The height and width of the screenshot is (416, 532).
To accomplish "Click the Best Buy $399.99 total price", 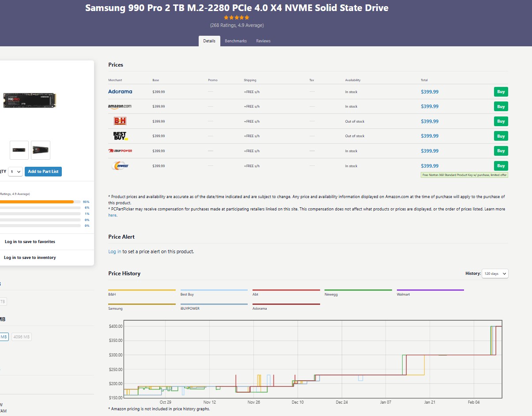I will tap(430, 136).
